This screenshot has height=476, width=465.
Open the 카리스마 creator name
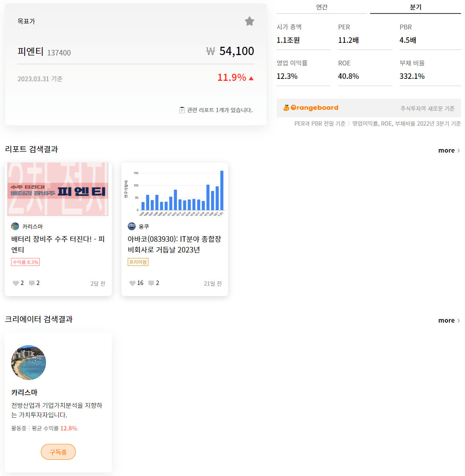point(24,392)
